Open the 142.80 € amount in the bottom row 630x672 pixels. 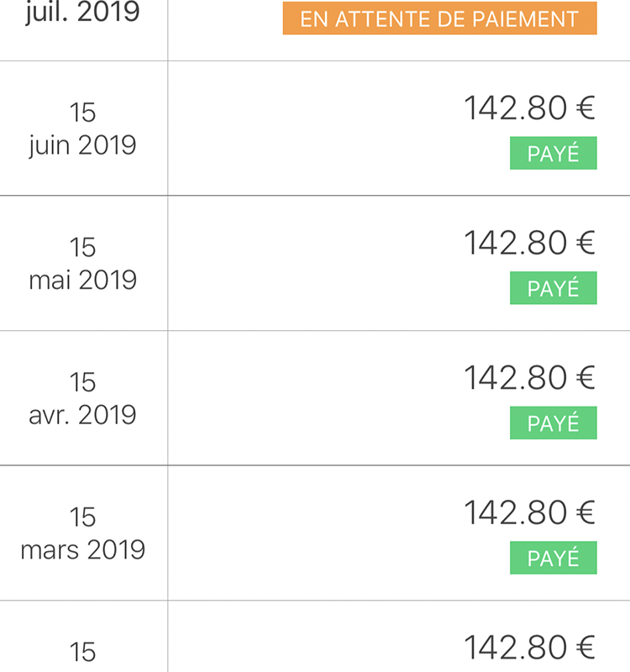pyautogui.click(x=530, y=648)
